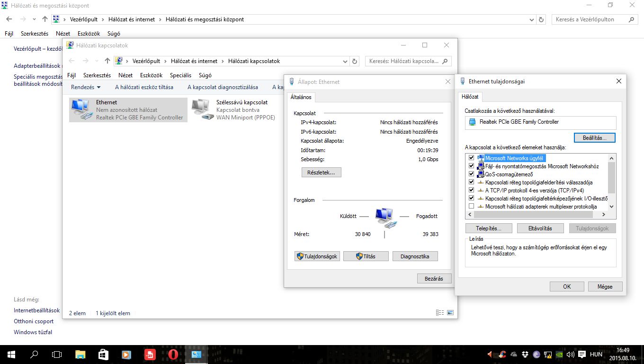644x364 pixels.
Task: Expand chevron after Vezérlőpult in main address bar
Action: [x=103, y=19]
